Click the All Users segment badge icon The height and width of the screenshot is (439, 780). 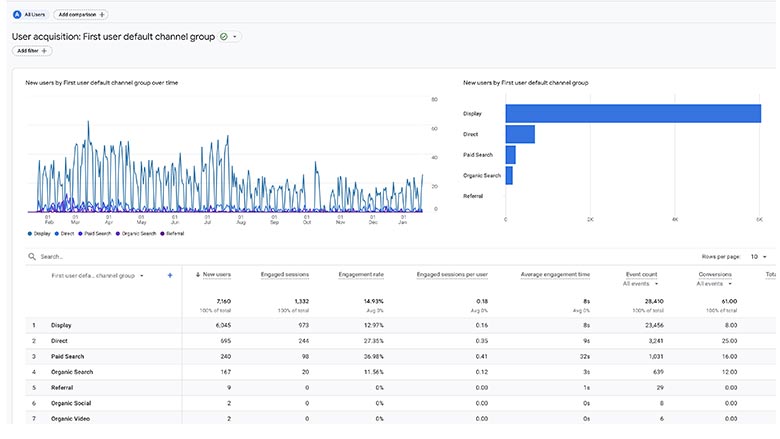[x=15, y=15]
